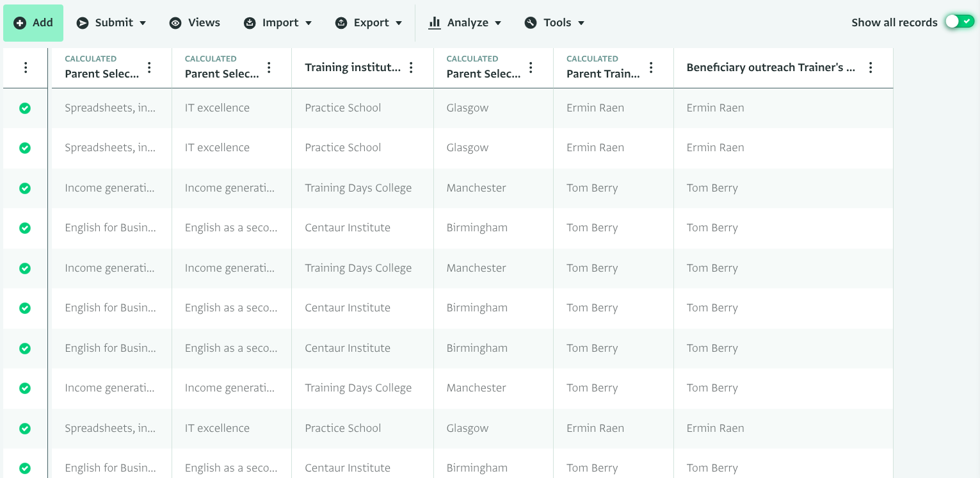Expand the Export dropdown
The image size is (980, 478).
369,23
